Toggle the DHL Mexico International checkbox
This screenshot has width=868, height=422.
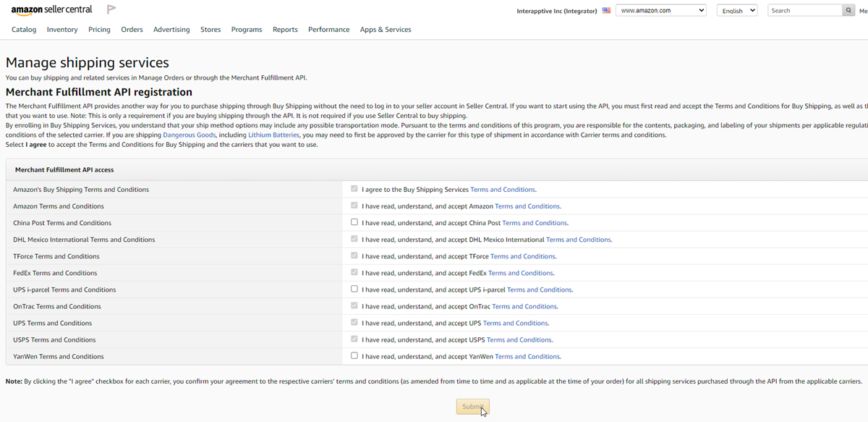tap(354, 239)
